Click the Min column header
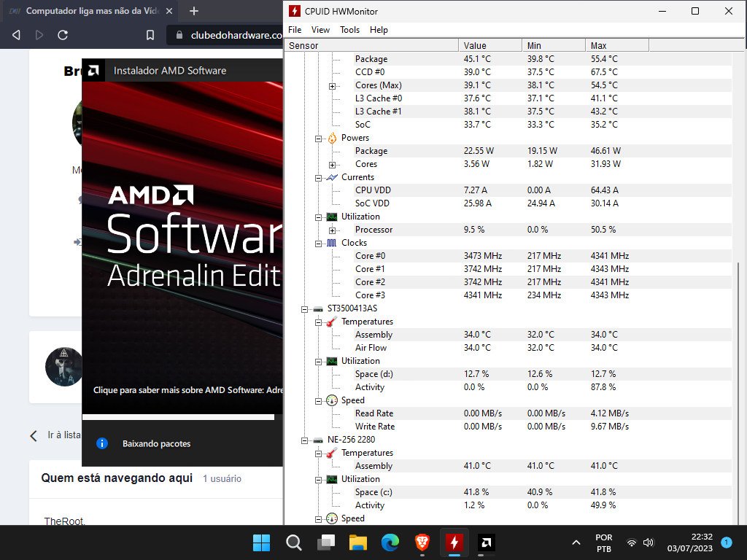The image size is (747, 560). coord(554,45)
